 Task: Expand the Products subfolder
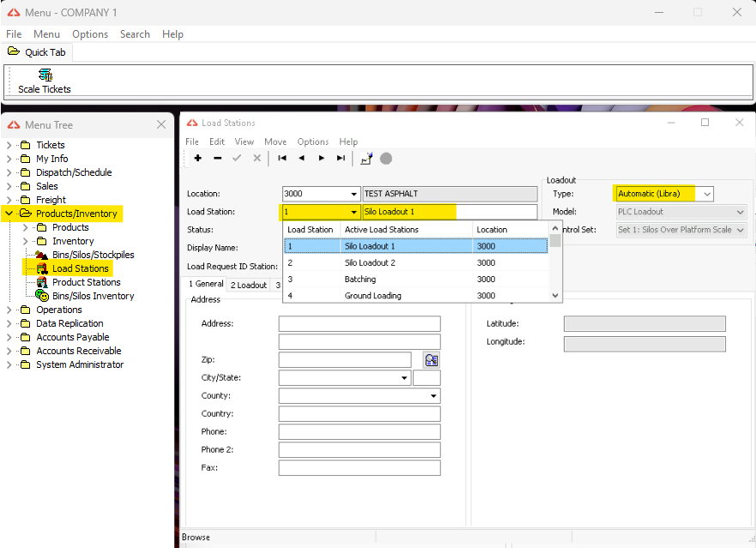(x=26, y=227)
